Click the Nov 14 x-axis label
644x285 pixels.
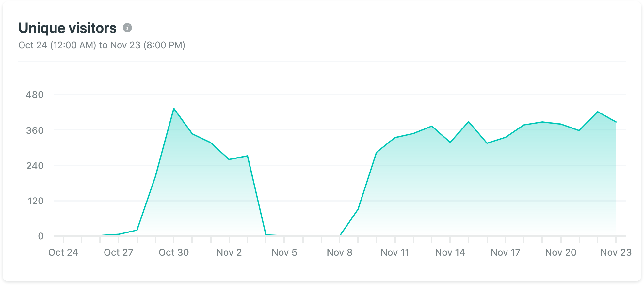(450, 252)
